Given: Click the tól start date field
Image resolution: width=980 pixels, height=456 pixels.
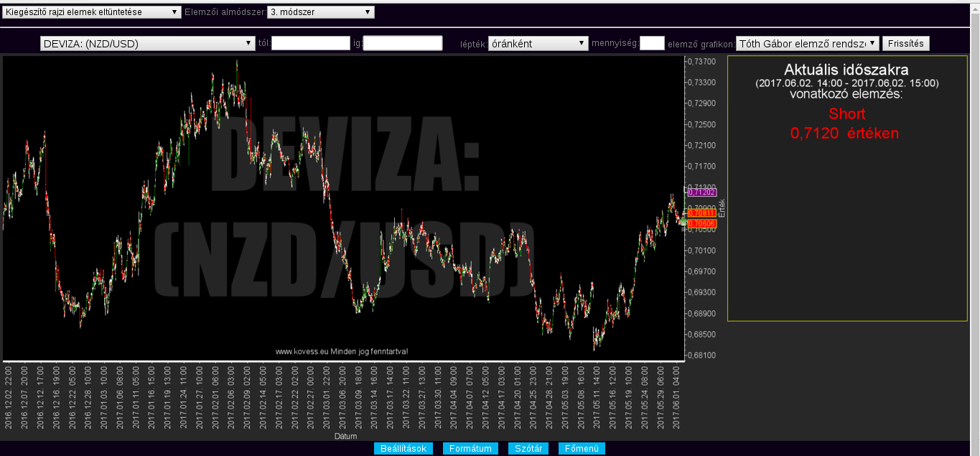Looking at the screenshot, I should [311, 44].
